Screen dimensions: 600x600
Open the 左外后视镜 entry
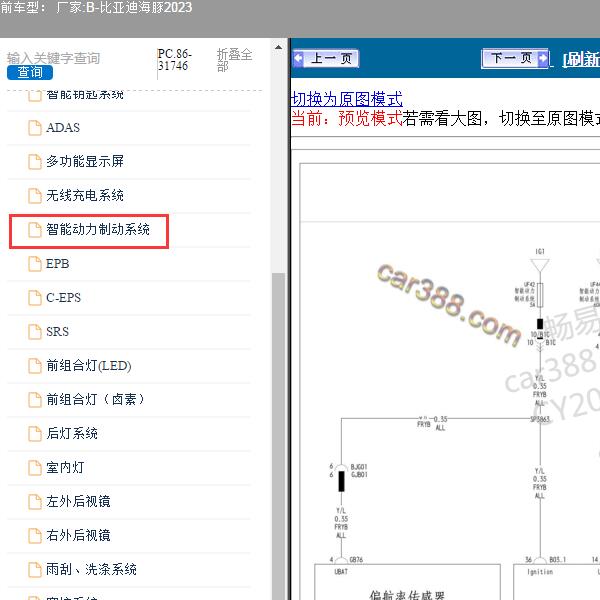pyautogui.click(x=78, y=502)
